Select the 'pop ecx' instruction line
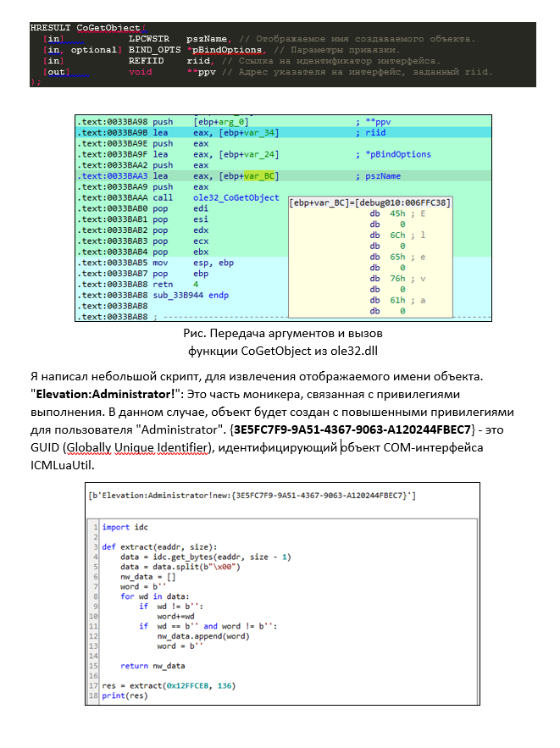This screenshot has height=748, width=560. (x=142, y=241)
